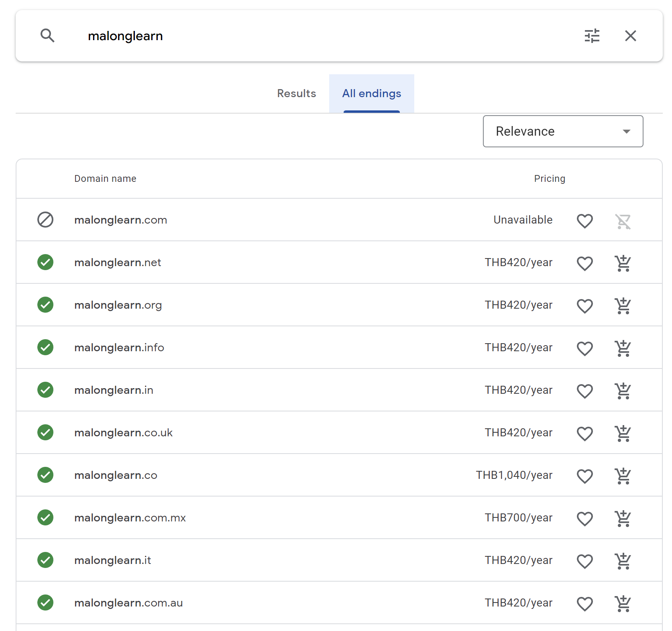This screenshot has width=672, height=631.
Task: Favorite malonglearn.co with the heart icon
Action: click(x=584, y=476)
